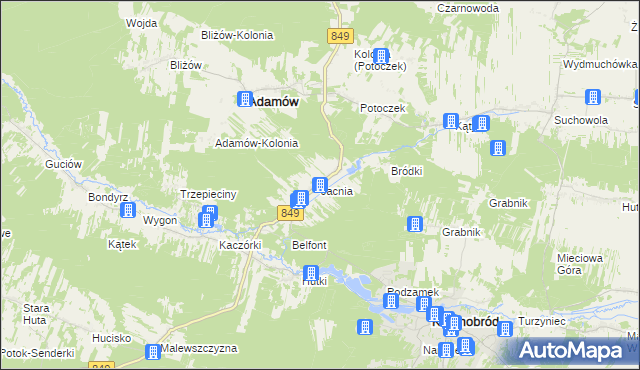
Task: Click the building marker left of Kąty label
Action: [x=451, y=121]
